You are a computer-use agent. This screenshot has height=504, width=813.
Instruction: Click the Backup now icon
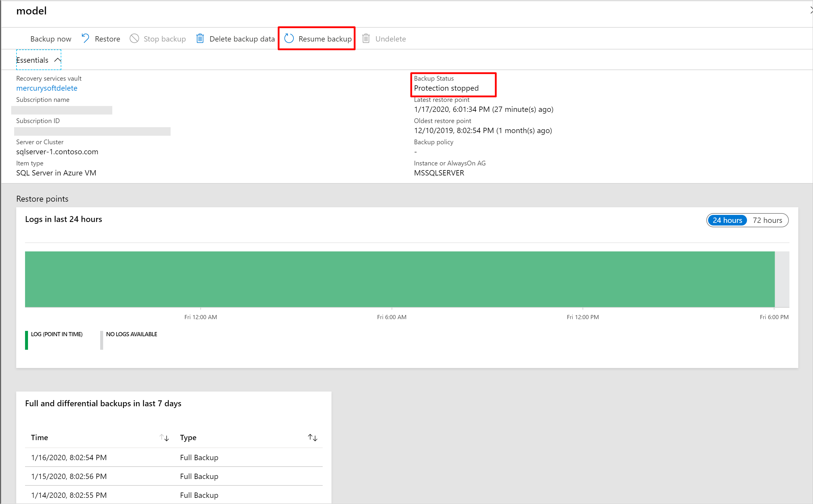(51, 39)
